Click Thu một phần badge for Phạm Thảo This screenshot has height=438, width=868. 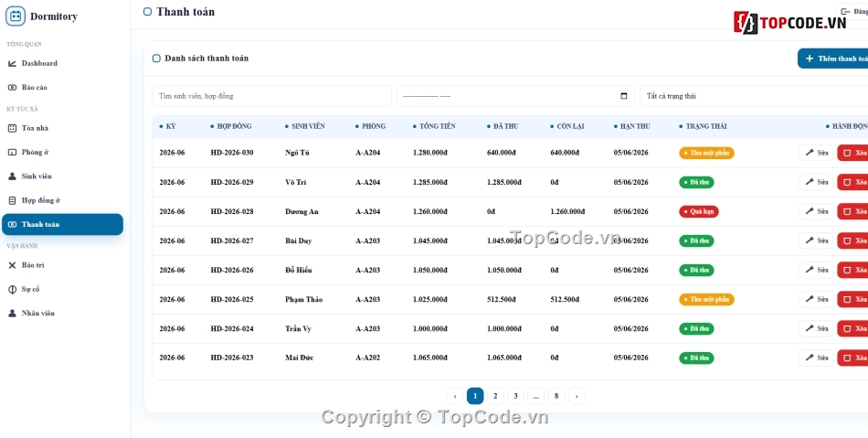click(706, 300)
